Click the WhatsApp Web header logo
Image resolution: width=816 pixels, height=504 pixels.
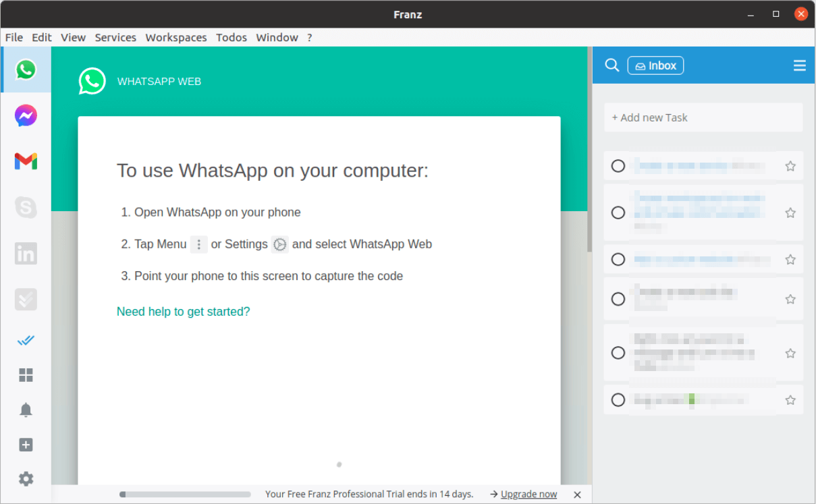pyautogui.click(x=92, y=81)
